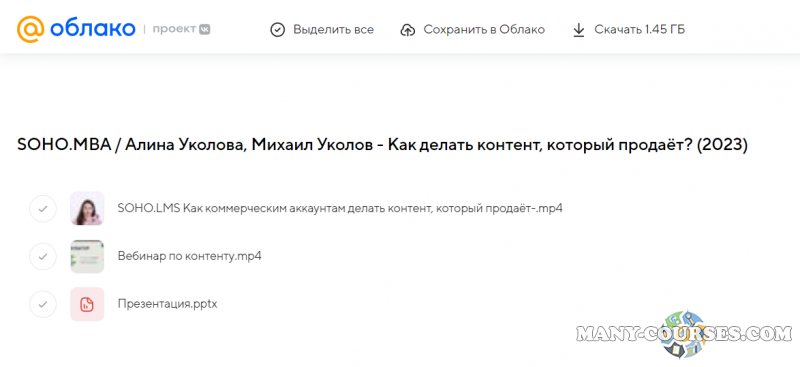Open the file name Презентация.pptx
The image size is (800, 367).
click(x=167, y=304)
